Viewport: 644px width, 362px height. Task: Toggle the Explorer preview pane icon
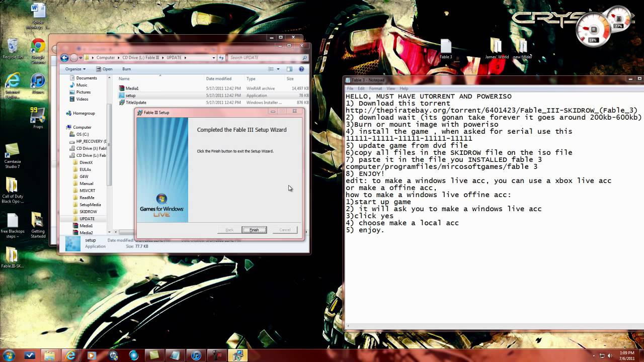[x=289, y=69]
